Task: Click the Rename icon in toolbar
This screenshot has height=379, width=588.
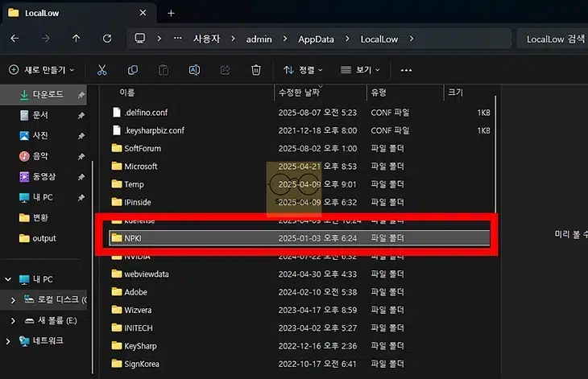Action: (x=194, y=70)
